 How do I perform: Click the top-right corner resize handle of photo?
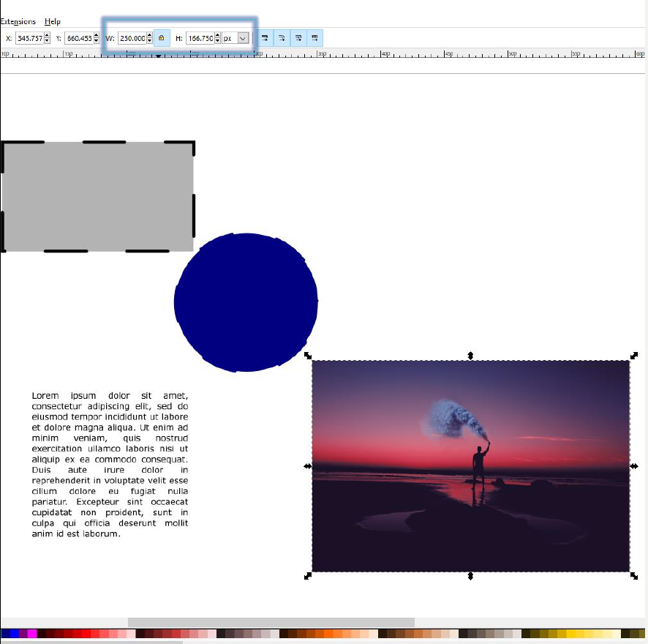[x=634, y=355]
